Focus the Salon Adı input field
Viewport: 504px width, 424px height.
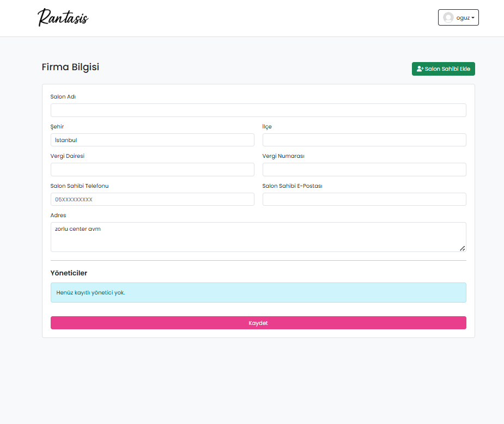pos(258,110)
